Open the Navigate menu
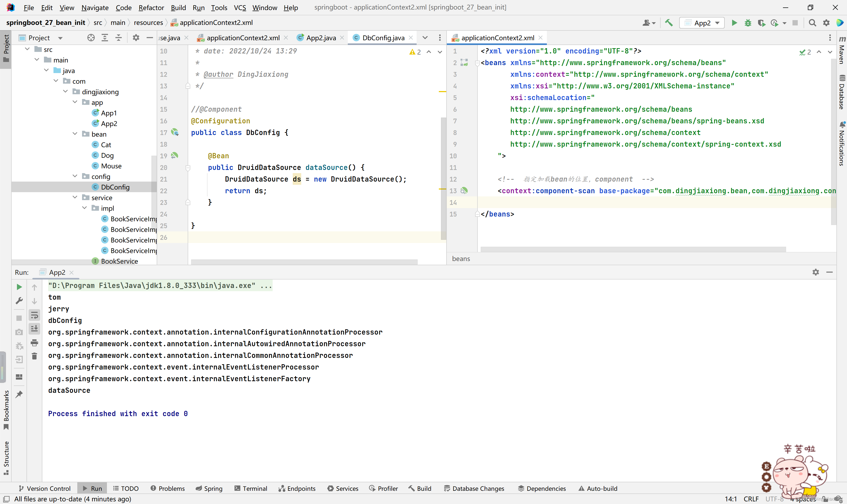This screenshot has height=504, width=847. [x=95, y=7]
